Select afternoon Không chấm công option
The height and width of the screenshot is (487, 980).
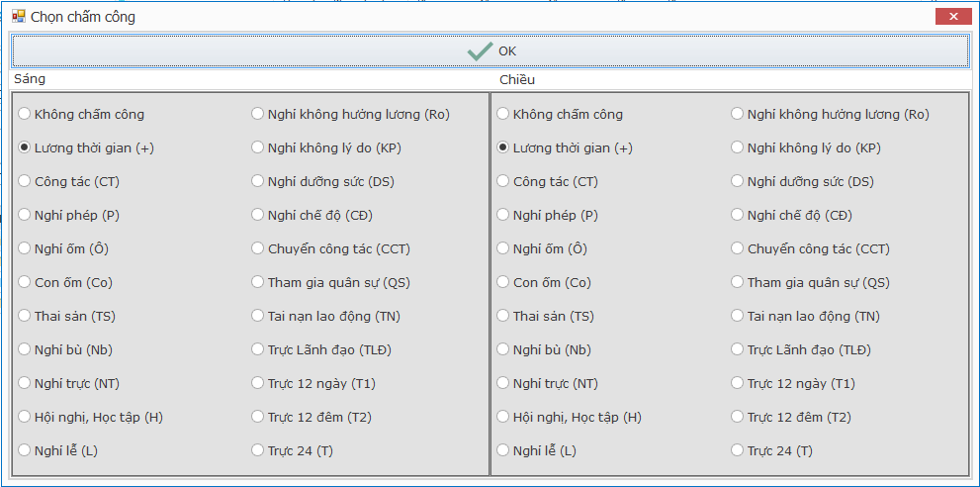tap(560, 115)
